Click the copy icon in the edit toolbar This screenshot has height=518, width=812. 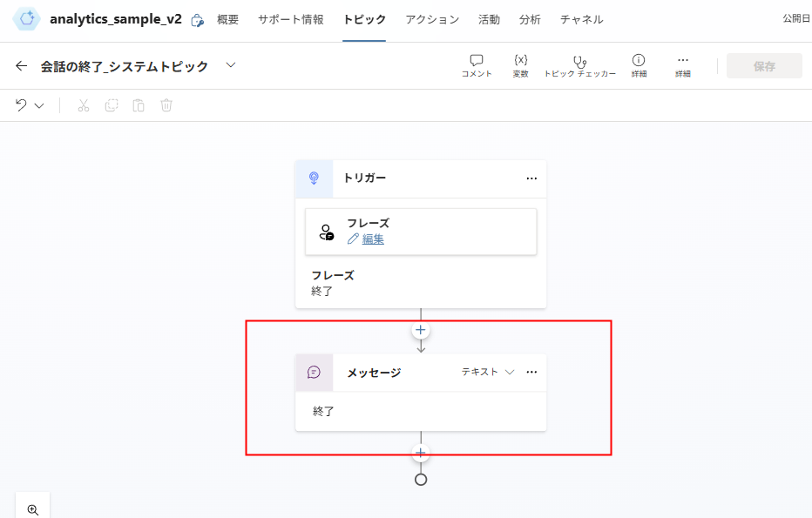[x=112, y=105]
